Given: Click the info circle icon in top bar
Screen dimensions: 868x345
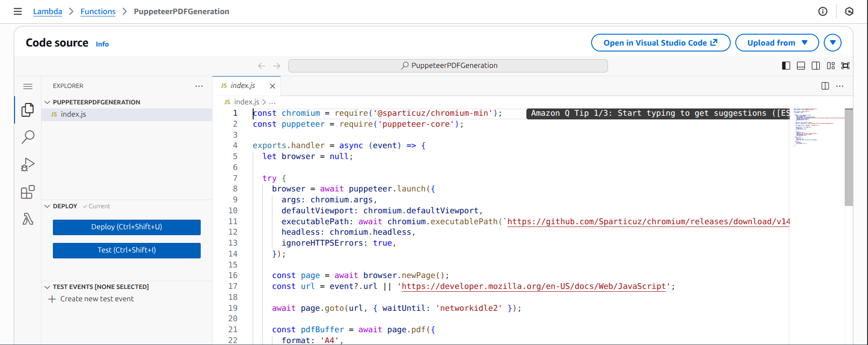Looking at the screenshot, I should click(x=823, y=11).
